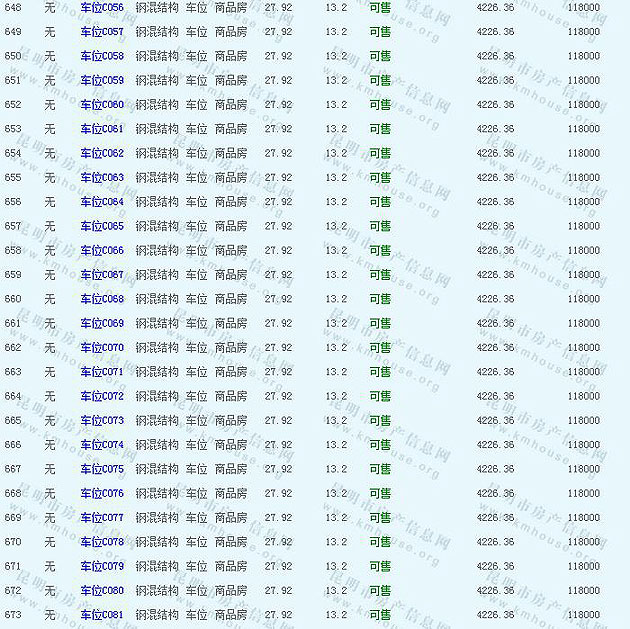The width and height of the screenshot is (630, 629).
Task: View 车位C078 parking space
Action: [x=102, y=542]
